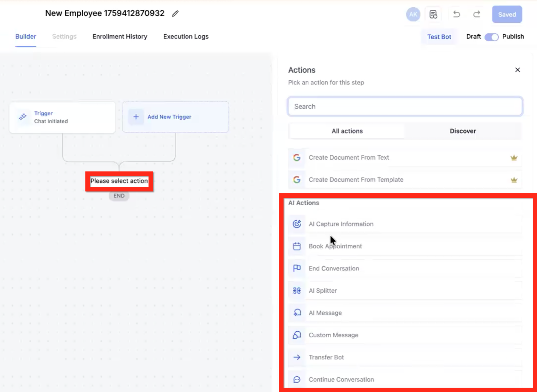Open the Execution Logs tab
The width and height of the screenshot is (537, 392).
click(x=186, y=37)
